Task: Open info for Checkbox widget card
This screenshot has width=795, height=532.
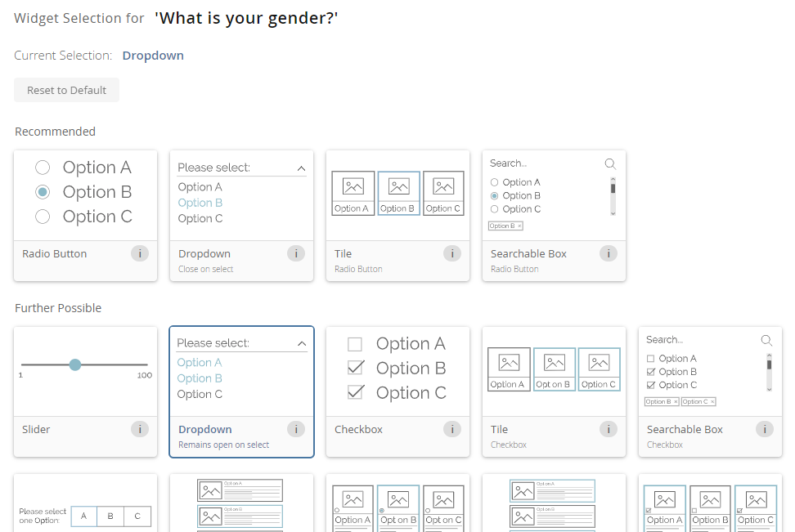Action: tap(452, 429)
